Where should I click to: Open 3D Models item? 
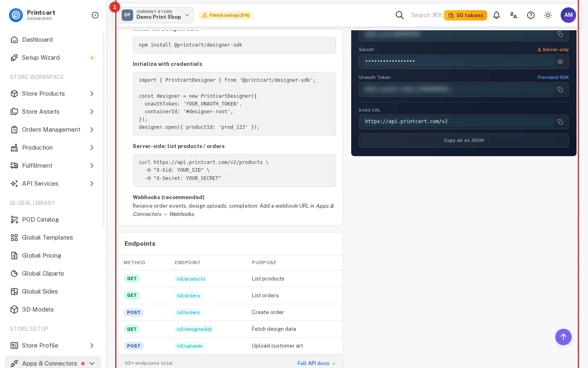coord(53,310)
